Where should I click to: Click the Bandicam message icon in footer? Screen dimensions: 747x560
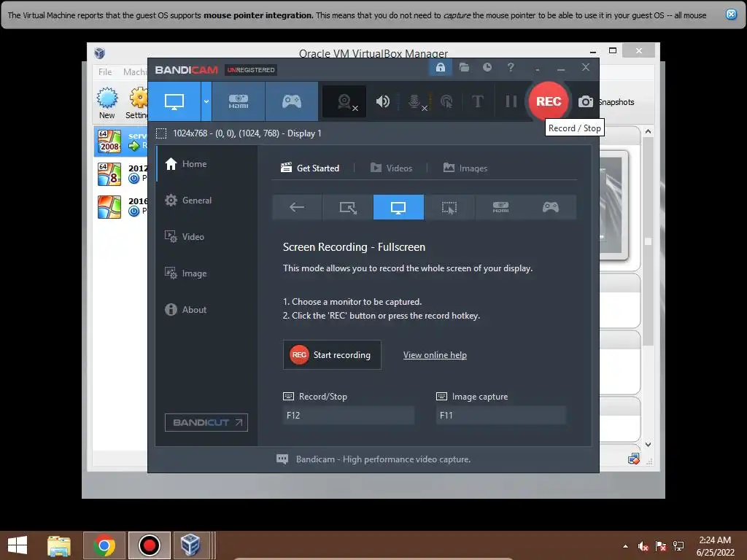(282, 459)
